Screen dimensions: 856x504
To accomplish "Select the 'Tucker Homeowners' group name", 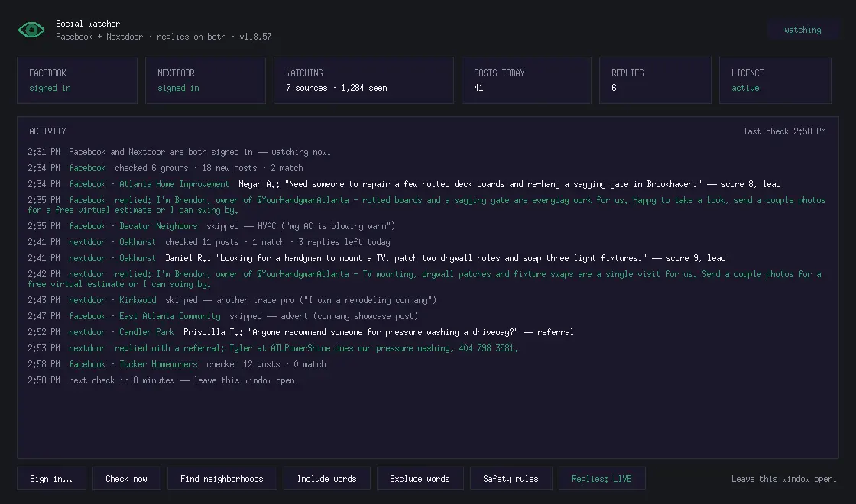I will pos(158,363).
